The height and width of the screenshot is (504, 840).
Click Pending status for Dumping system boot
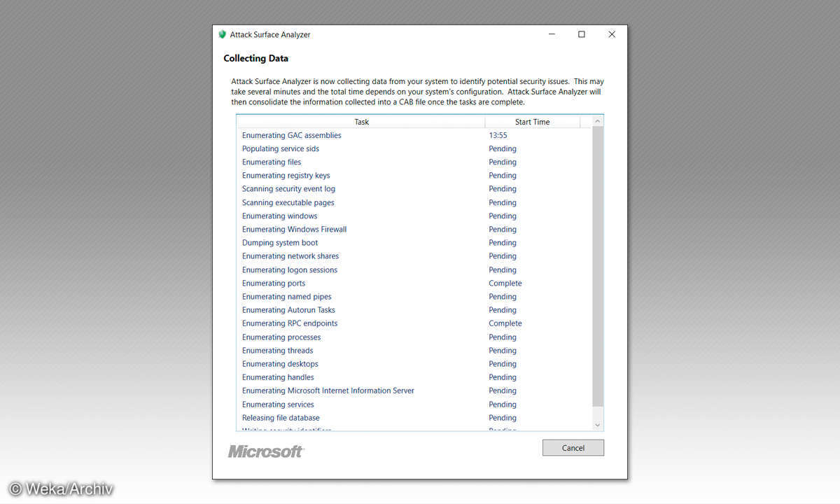[x=503, y=243]
